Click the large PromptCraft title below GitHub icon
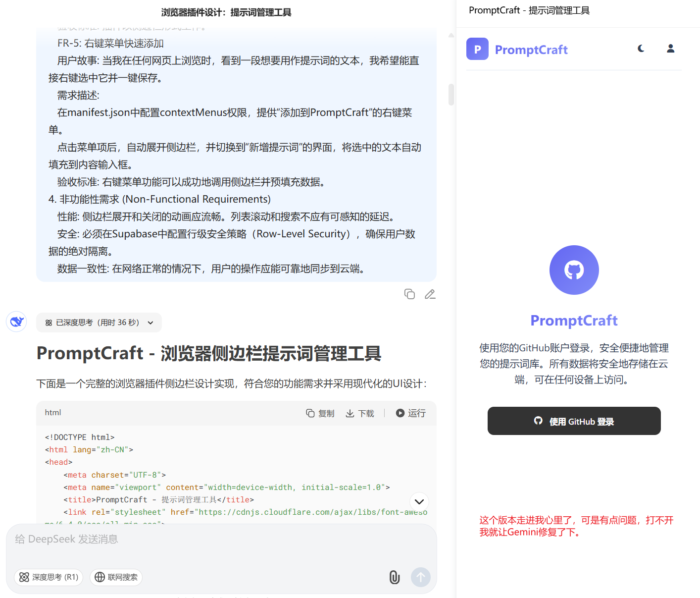The image size is (700, 598). [x=574, y=321]
